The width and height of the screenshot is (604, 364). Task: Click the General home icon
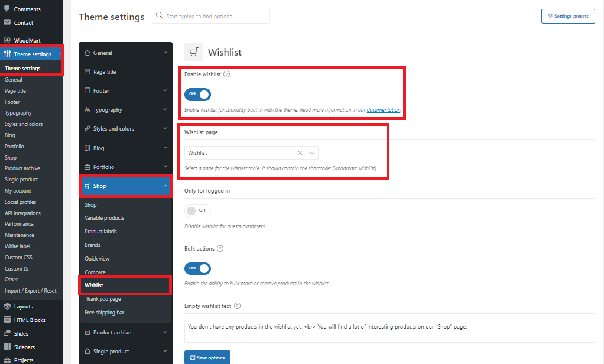87,53
